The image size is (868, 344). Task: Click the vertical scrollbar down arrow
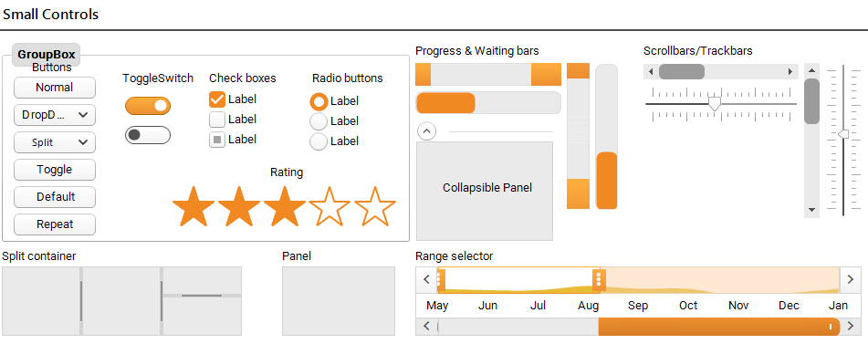click(x=811, y=210)
